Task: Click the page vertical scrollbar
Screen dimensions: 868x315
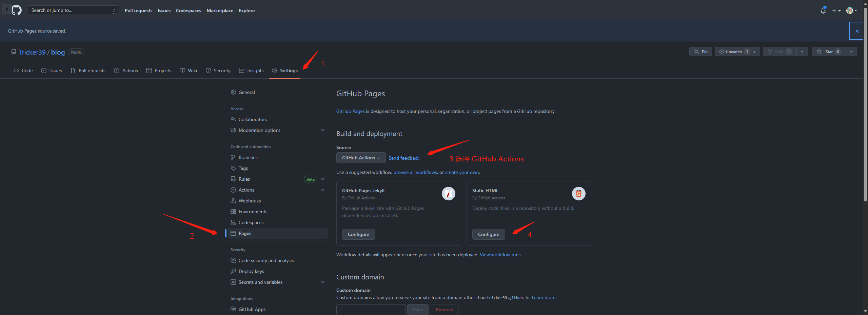Action: click(865, 105)
